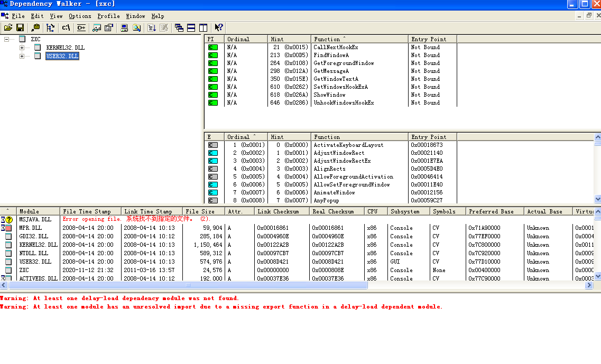Screen dimensions: 601x364
Task: Click the context Help arrow-question icon
Action: tap(218, 27)
